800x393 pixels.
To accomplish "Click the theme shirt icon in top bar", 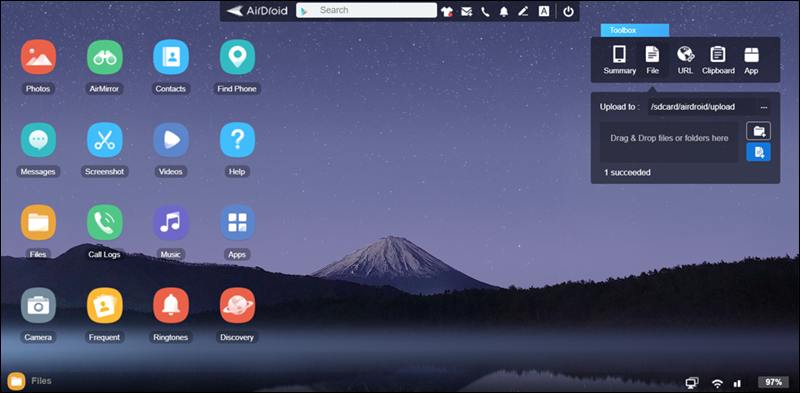I will [x=447, y=11].
